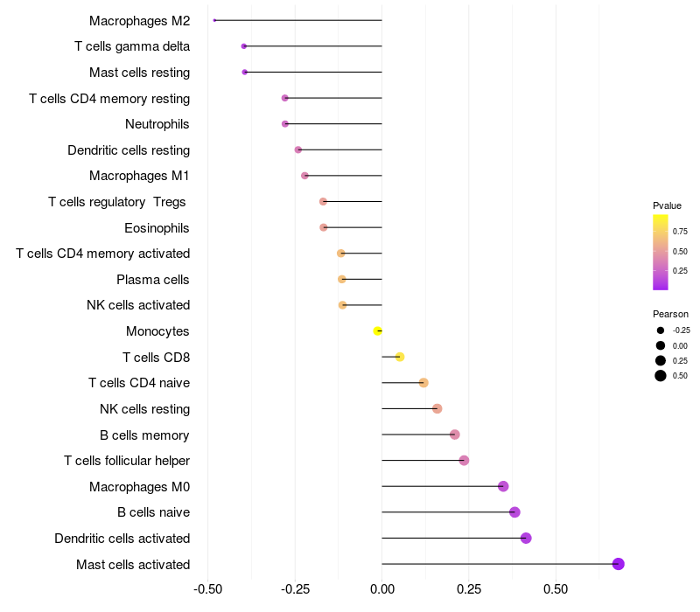700x612 pixels.
Task: Click the Macrophages M2 lollipop dot
Action: click(x=214, y=20)
